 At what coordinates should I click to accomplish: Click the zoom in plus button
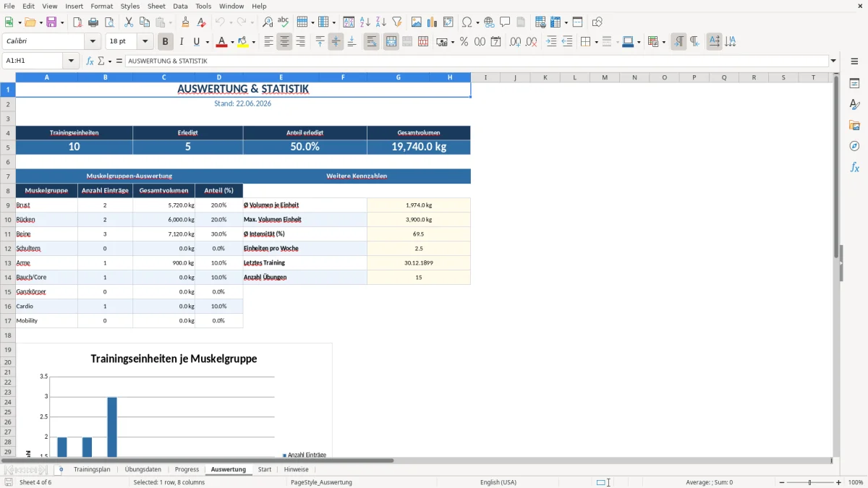[x=839, y=482]
